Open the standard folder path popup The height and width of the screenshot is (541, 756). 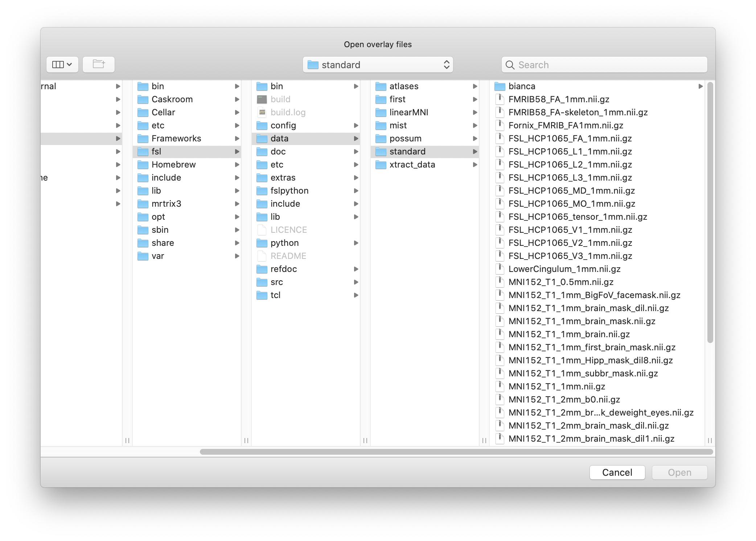(378, 65)
